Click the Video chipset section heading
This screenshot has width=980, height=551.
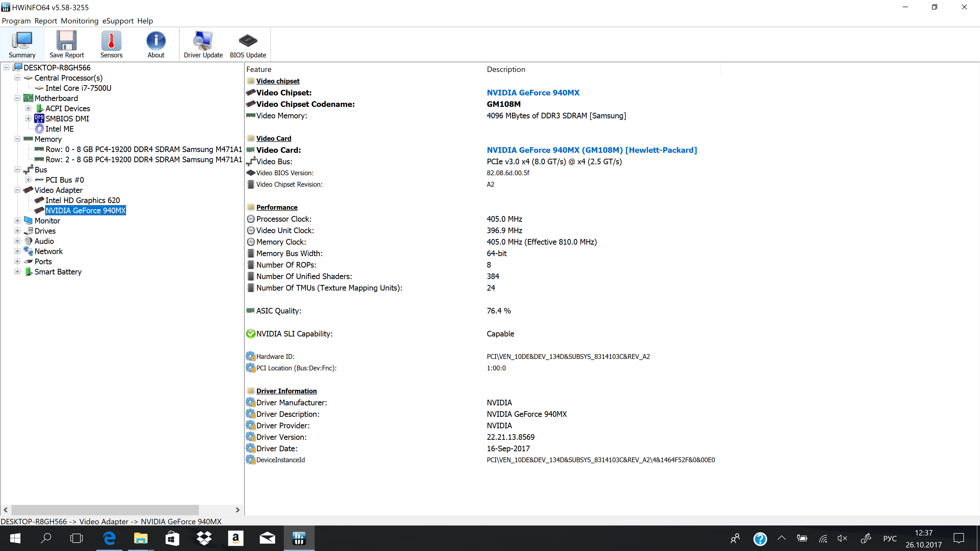pyautogui.click(x=278, y=81)
